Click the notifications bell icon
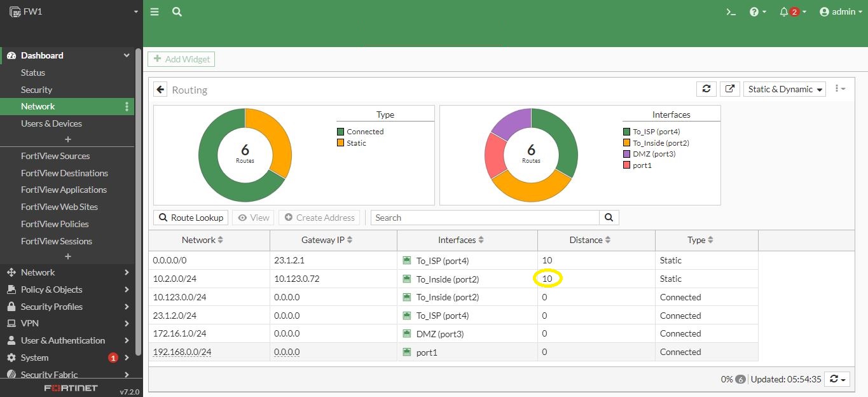 coord(784,12)
